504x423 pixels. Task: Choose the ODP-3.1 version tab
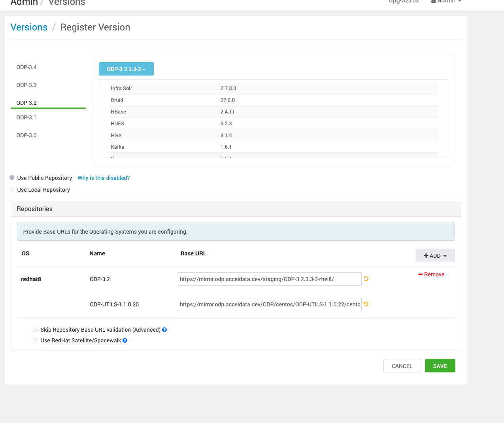[26, 117]
